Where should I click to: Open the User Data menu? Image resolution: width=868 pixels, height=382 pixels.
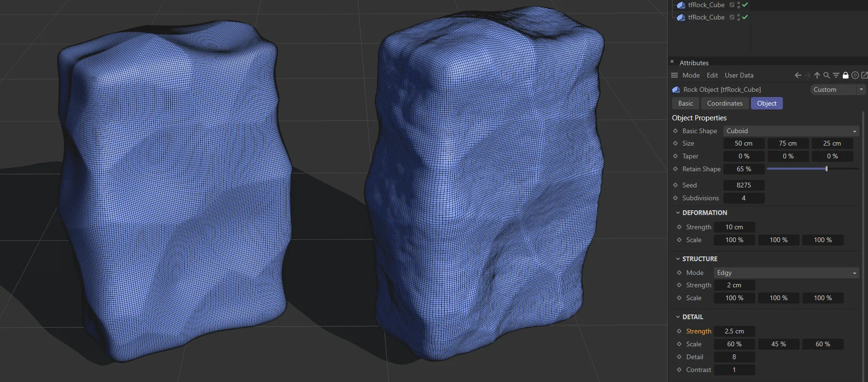(x=739, y=75)
